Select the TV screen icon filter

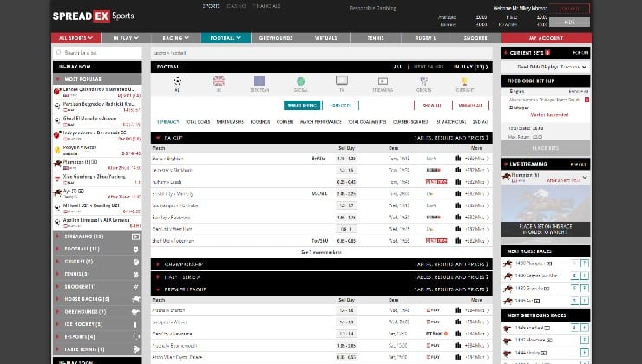click(342, 81)
